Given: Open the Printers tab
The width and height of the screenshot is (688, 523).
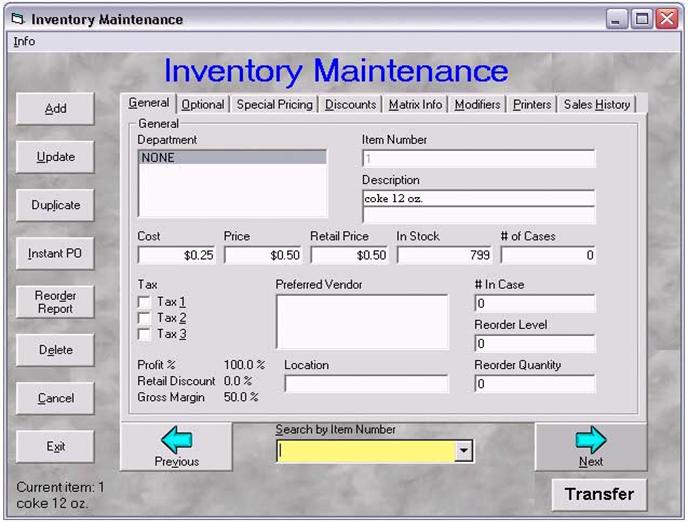Looking at the screenshot, I should click(x=532, y=104).
